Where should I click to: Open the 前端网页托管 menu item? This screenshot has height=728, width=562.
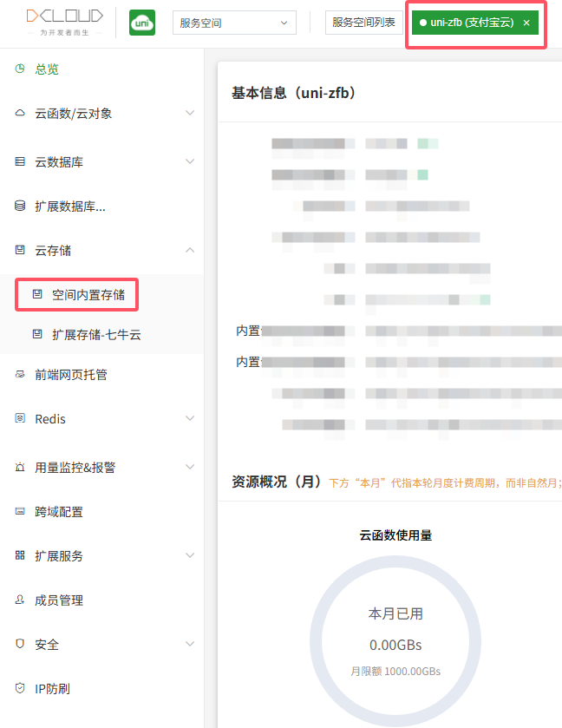click(71, 375)
